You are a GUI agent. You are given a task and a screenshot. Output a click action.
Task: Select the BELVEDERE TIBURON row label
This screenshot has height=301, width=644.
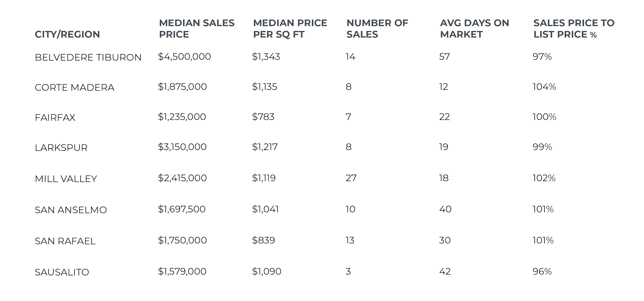(88, 57)
